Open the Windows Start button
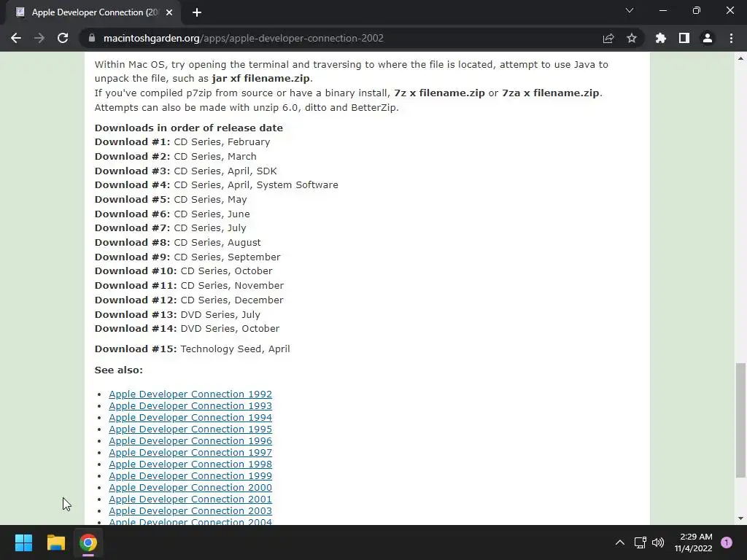 (23, 542)
